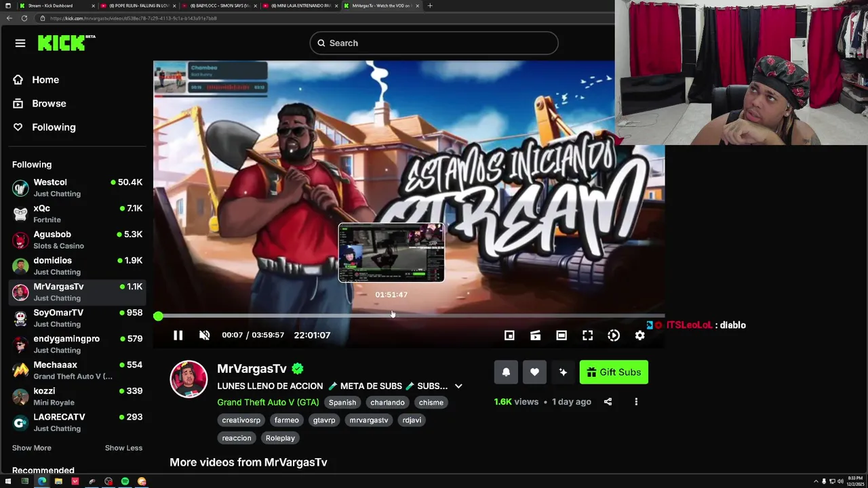
Task: Select the mrvargastv tag
Action: pyautogui.click(x=369, y=420)
